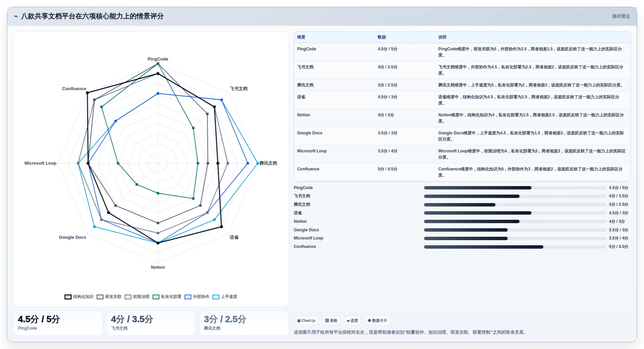The height and width of the screenshot is (349, 644).
Task: Click the 路径雷达 label in header
Action: click(x=621, y=16)
